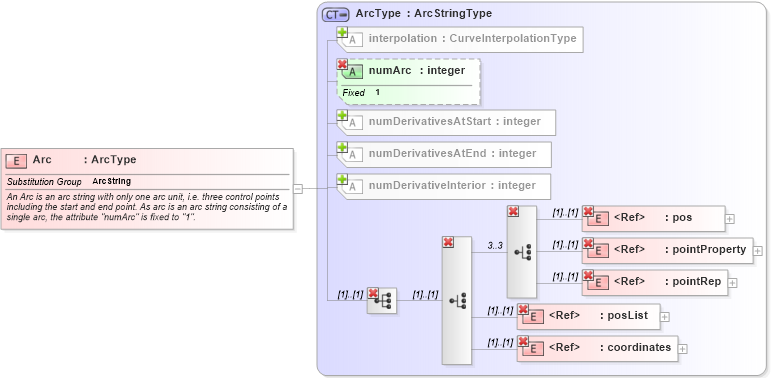Select 'numArc : integer' label

[417, 70]
